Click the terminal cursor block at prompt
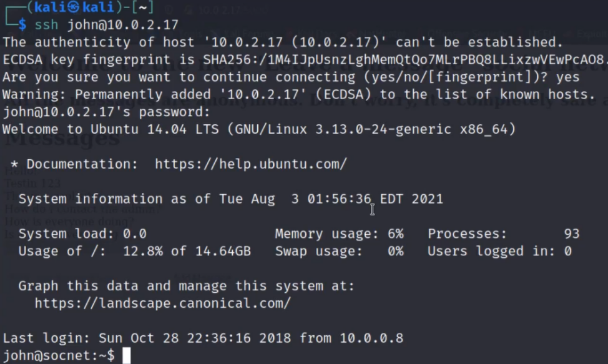This screenshot has height=364, width=608. [127, 356]
